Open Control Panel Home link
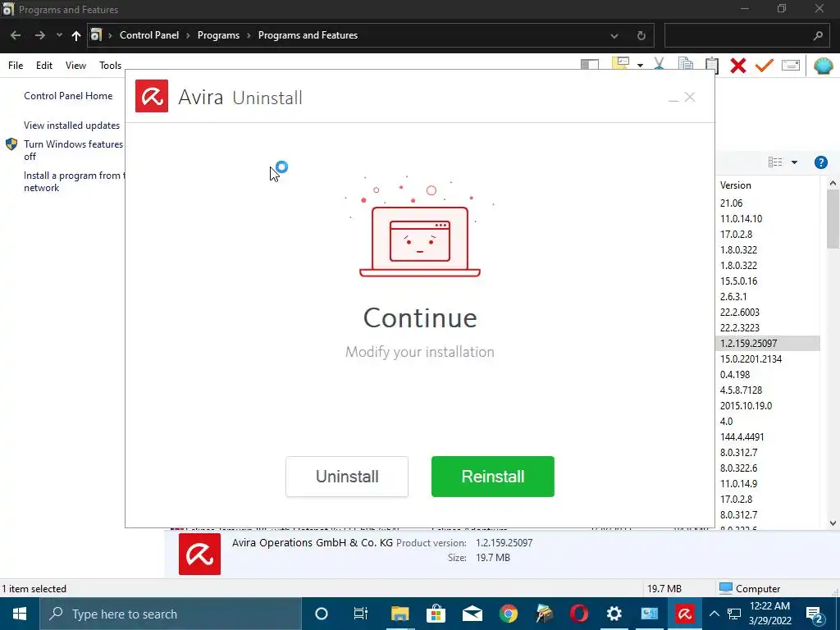This screenshot has height=630, width=840. [x=68, y=96]
